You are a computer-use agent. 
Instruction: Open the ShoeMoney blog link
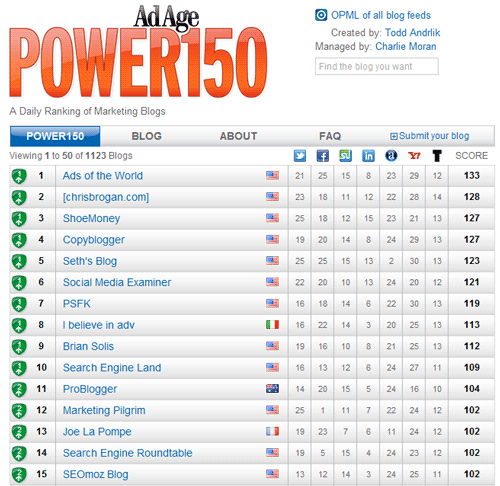[91, 218]
